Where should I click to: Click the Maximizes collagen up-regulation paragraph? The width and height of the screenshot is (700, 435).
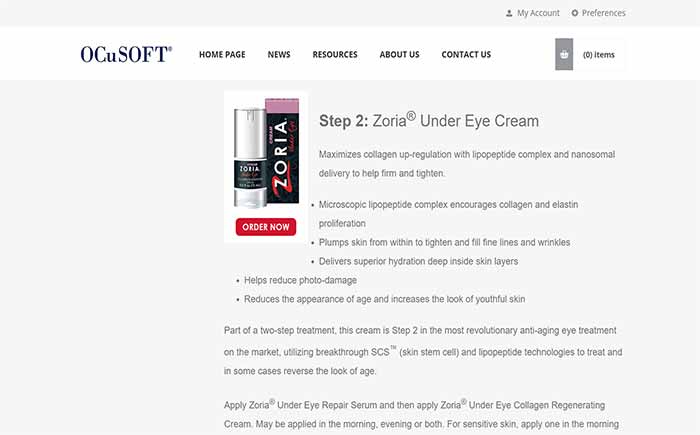tap(467, 164)
